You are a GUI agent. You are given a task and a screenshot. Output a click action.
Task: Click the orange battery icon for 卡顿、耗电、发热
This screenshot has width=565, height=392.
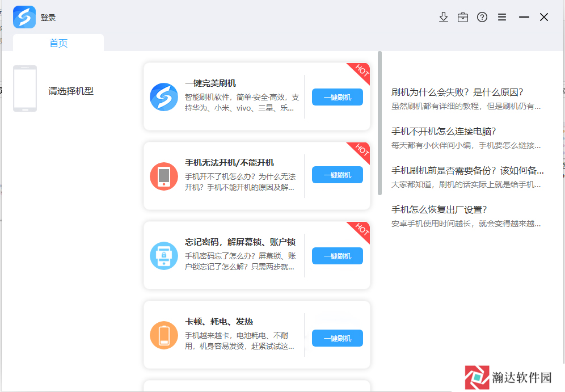pos(164,335)
